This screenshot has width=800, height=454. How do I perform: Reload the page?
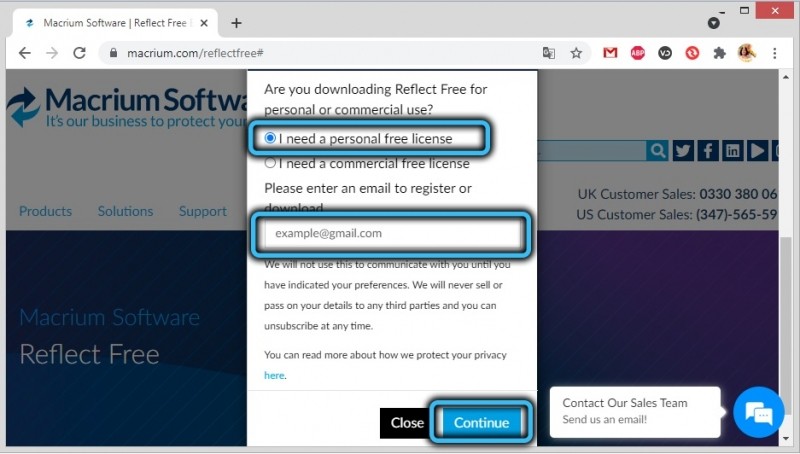(79, 53)
